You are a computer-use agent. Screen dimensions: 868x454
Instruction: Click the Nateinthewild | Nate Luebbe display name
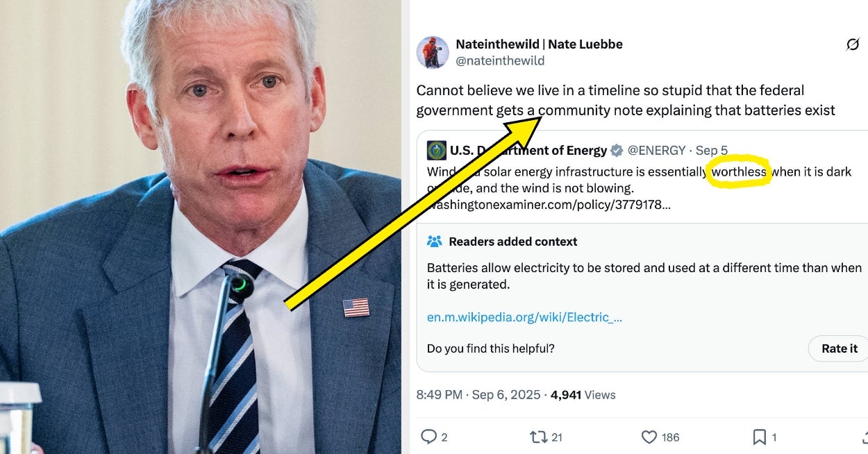[x=539, y=44]
